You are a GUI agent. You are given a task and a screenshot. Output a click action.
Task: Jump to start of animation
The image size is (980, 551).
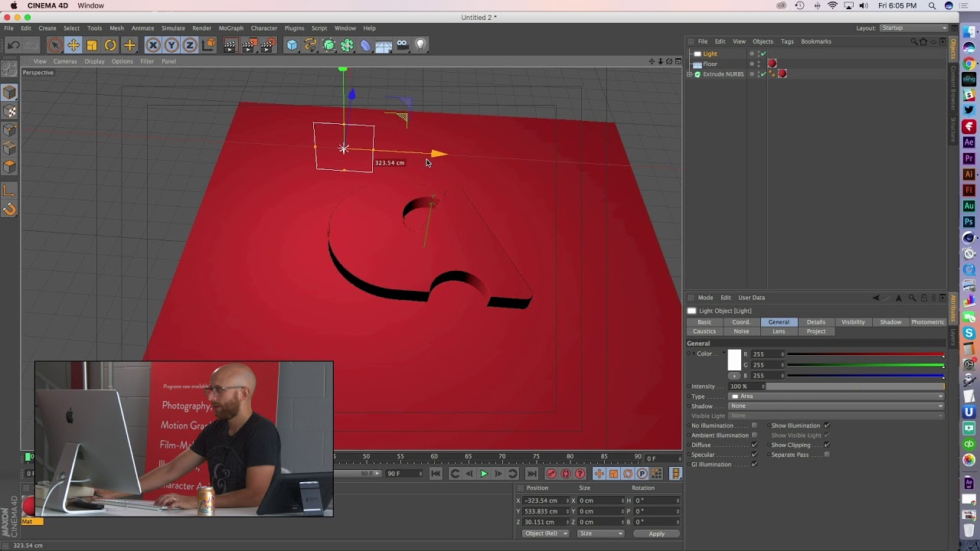(x=436, y=474)
